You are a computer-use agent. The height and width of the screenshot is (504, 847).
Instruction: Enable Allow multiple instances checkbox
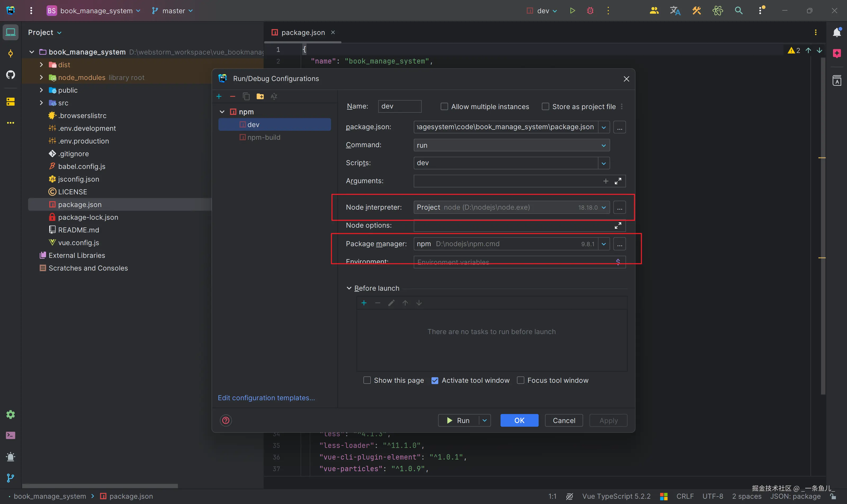pyautogui.click(x=444, y=107)
